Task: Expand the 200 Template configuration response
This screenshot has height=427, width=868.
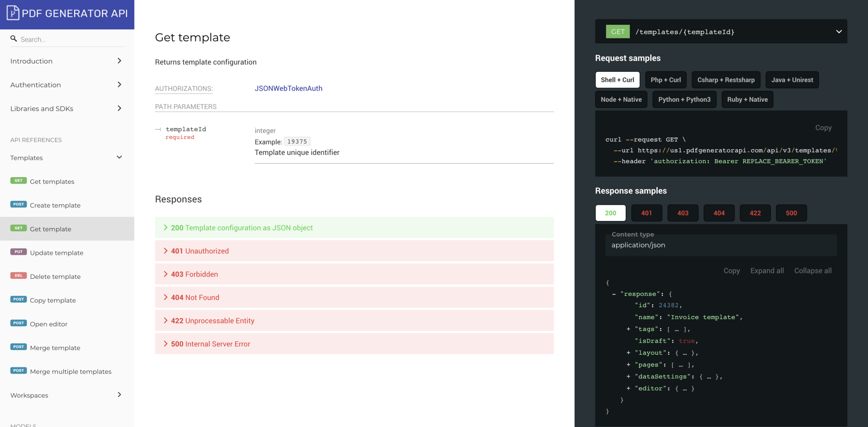Action: (354, 228)
